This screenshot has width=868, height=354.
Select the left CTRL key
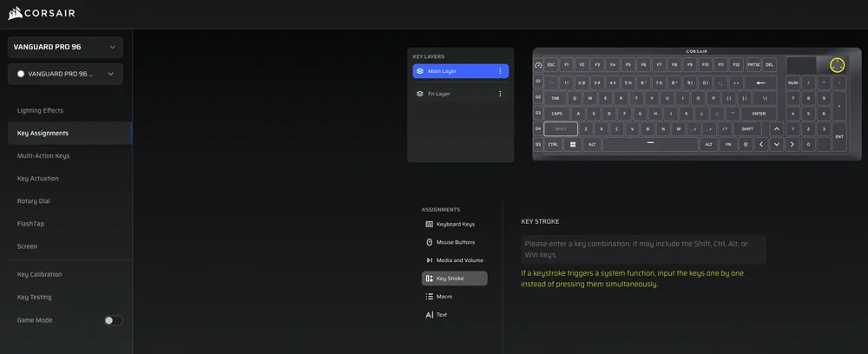coord(553,144)
